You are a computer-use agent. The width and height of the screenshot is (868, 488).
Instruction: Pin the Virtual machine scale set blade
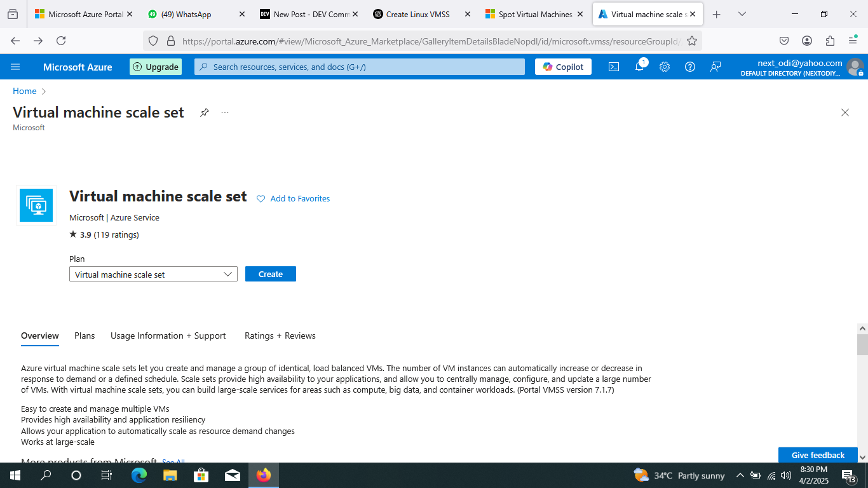pos(205,112)
